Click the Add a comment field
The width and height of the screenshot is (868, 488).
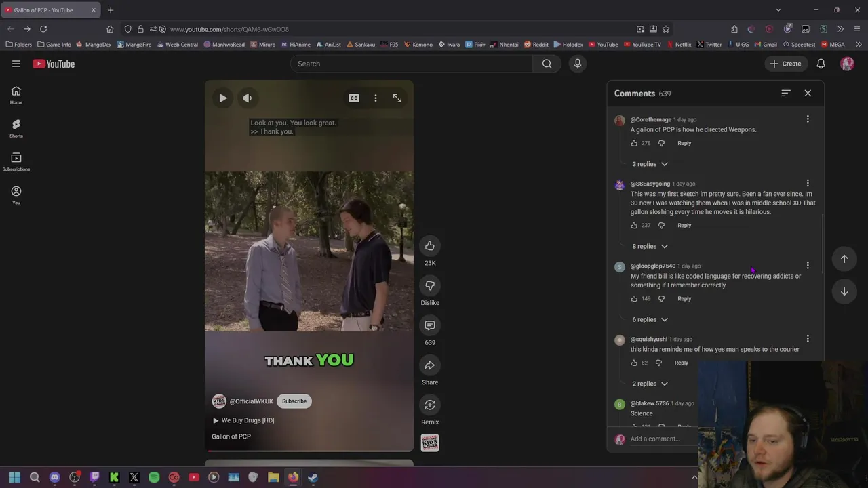pyautogui.click(x=665, y=439)
